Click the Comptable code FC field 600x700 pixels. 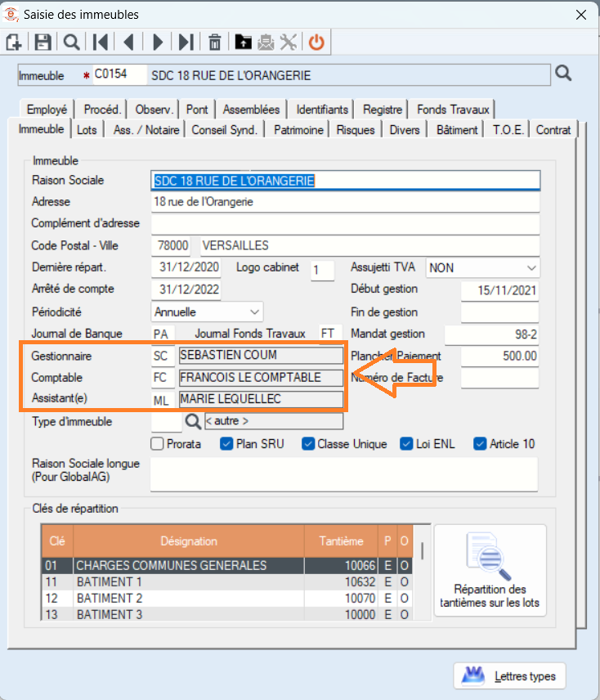click(x=163, y=378)
